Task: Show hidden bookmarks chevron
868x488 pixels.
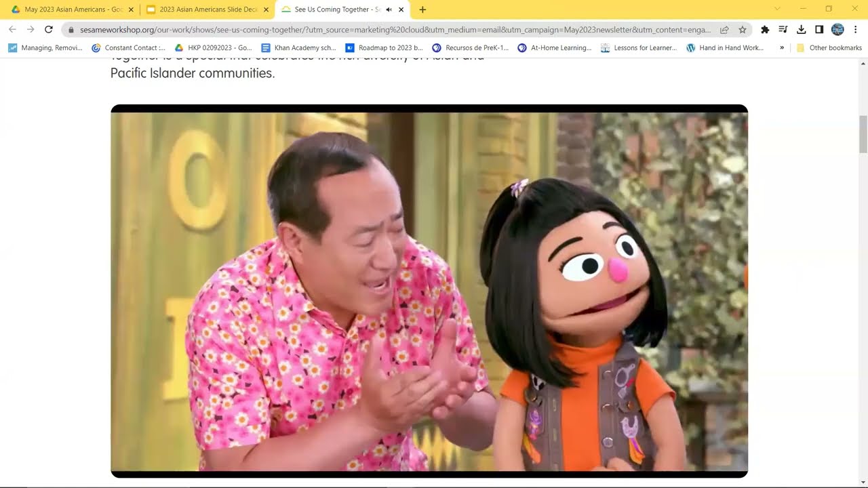Action: (x=782, y=48)
